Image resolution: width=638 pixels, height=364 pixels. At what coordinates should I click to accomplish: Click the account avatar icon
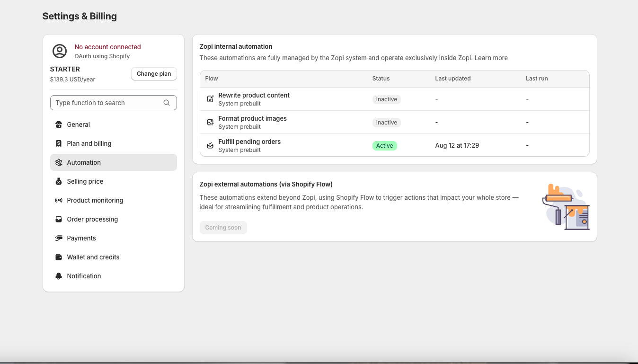tap(60, 51)
